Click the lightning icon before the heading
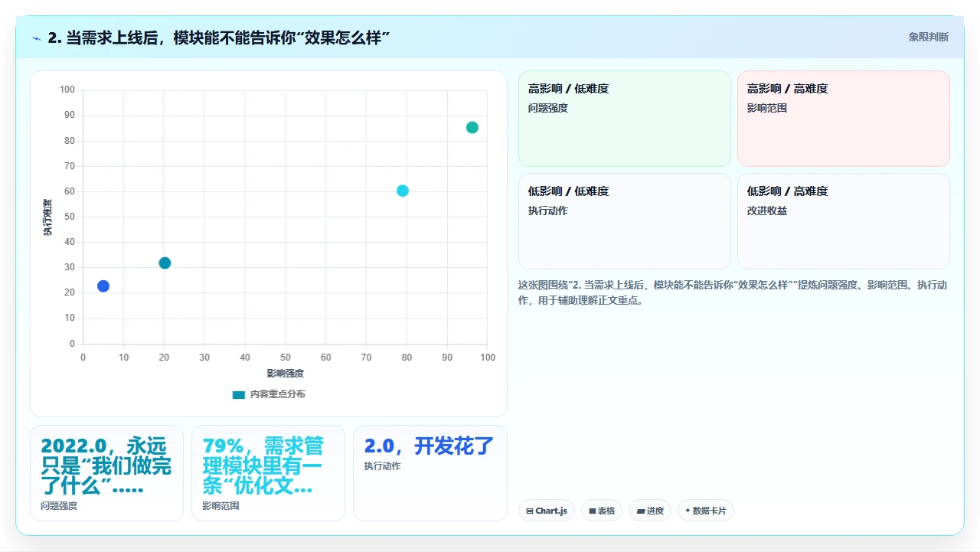Screen dimensions: 980x552 (36, 38)
